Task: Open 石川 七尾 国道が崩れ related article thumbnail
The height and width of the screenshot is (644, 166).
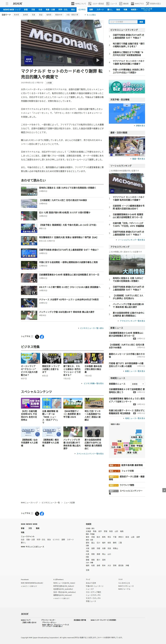Action: [29, 215]
